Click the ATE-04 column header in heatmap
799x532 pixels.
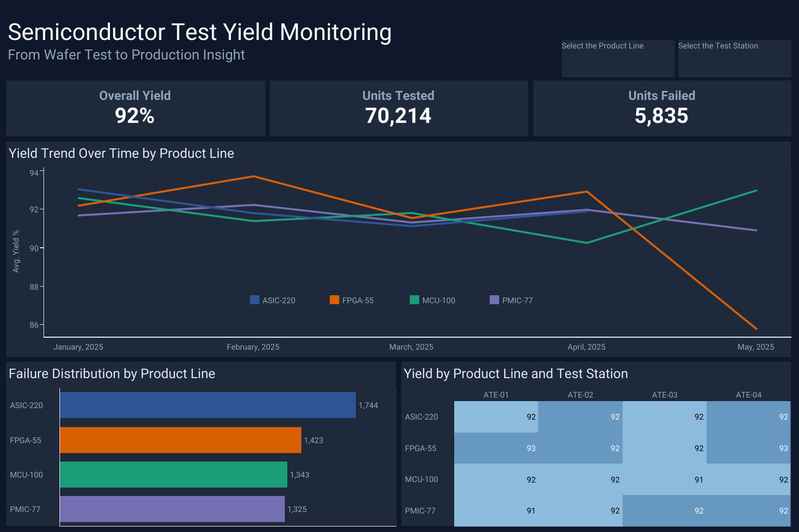(748, 395)
